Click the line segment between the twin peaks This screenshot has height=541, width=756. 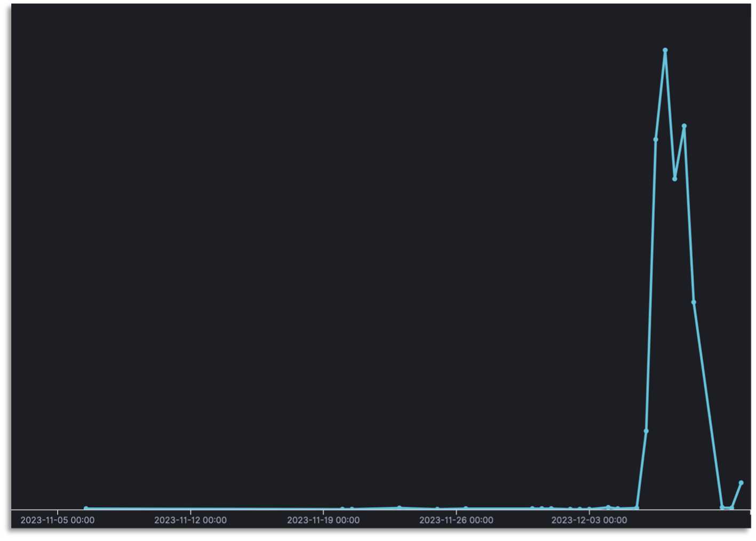[679, 155]
